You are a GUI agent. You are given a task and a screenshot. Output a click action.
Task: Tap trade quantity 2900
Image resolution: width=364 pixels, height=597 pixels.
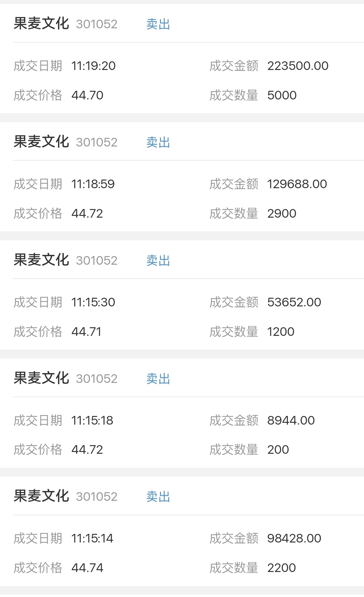point(282,213)
